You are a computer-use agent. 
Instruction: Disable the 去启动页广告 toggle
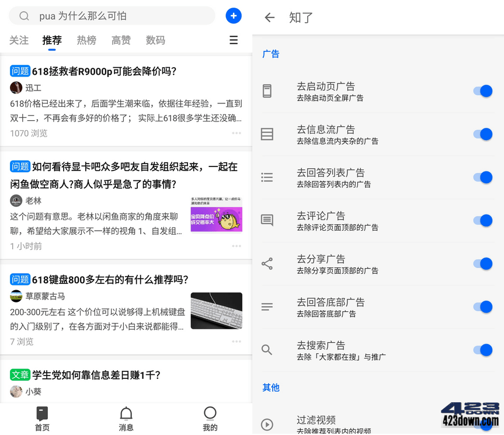pyautogui.click(x=482, y=91)
